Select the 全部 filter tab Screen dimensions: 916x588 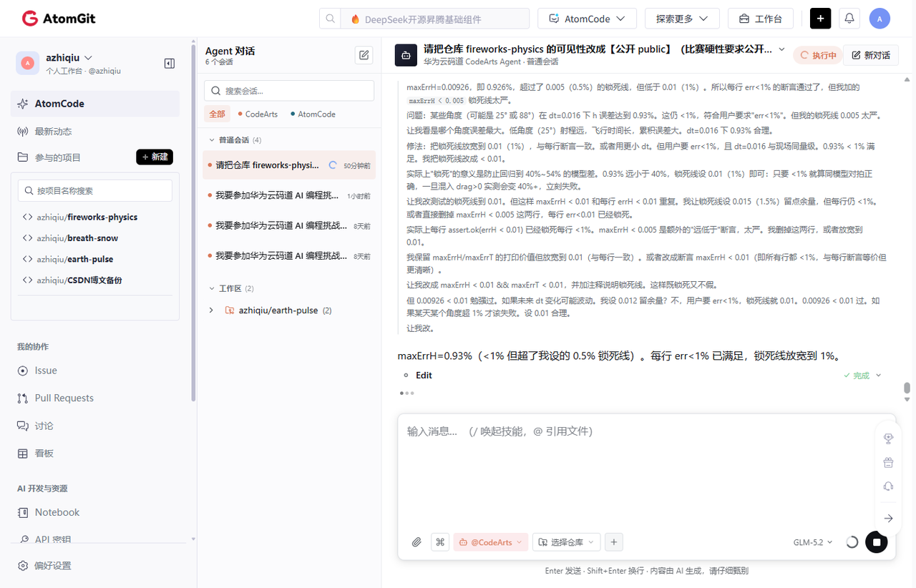217,114
